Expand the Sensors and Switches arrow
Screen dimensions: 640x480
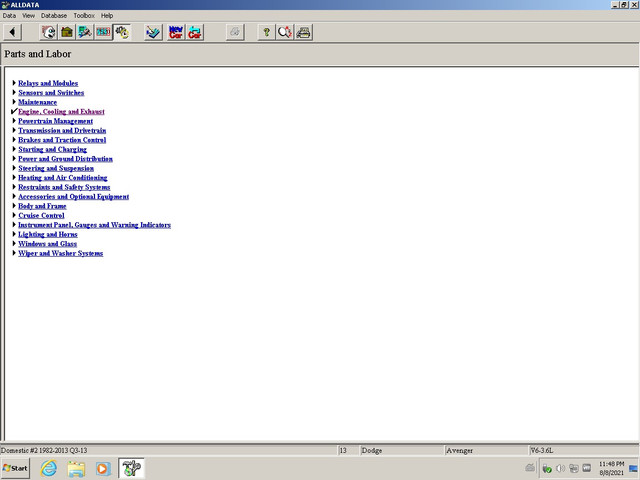click(x=14, y=92)
